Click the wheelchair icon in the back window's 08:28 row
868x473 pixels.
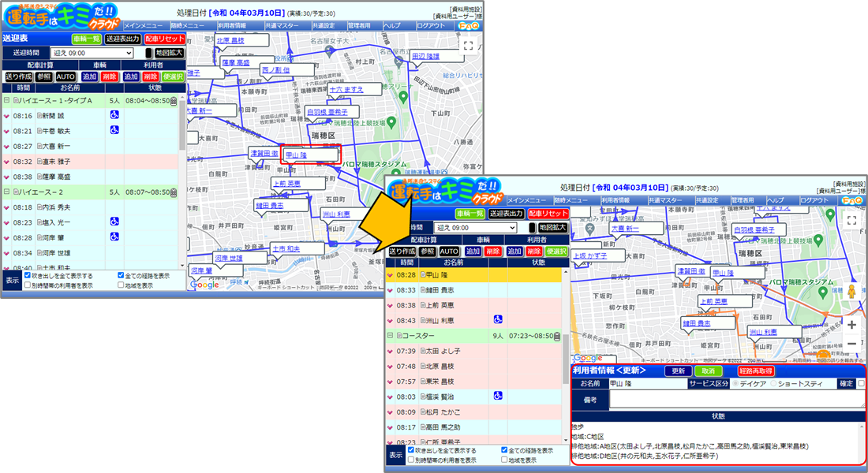114,236
